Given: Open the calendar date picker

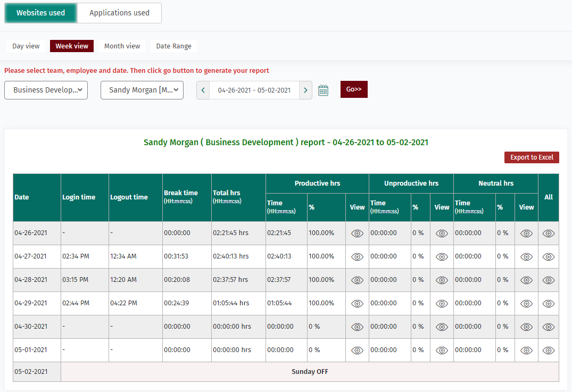Looking at the screenshot, I should click(323, 89).
